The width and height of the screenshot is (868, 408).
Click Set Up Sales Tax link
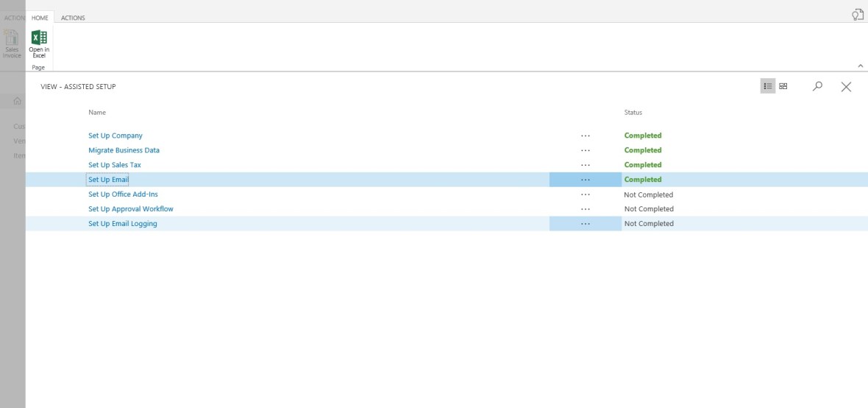115,165
